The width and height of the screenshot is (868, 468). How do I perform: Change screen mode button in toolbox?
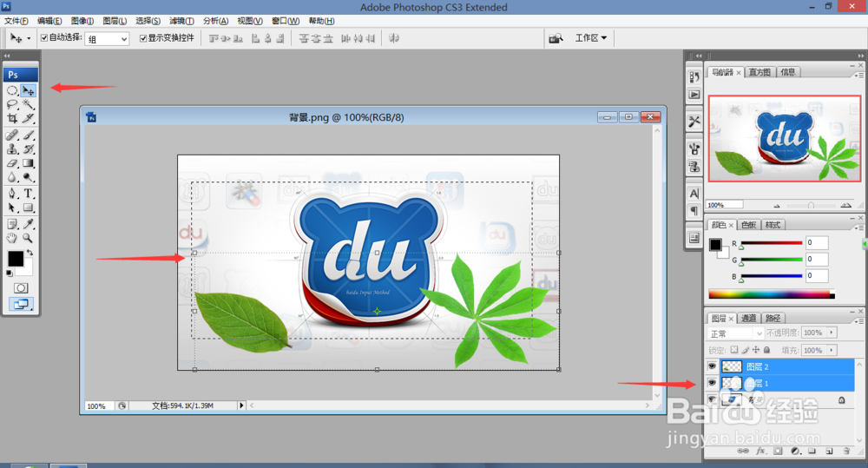point(21,304)
